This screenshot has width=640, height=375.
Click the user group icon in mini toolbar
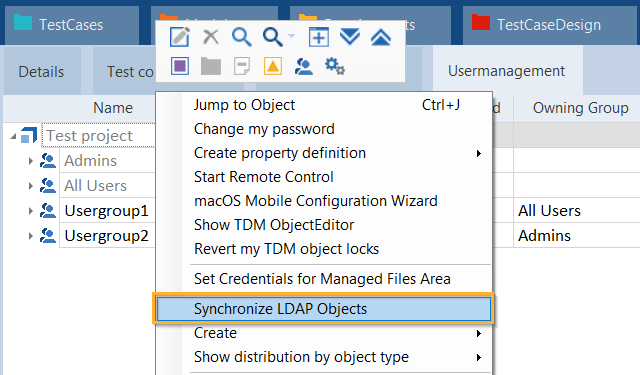(x=304, y=66)
